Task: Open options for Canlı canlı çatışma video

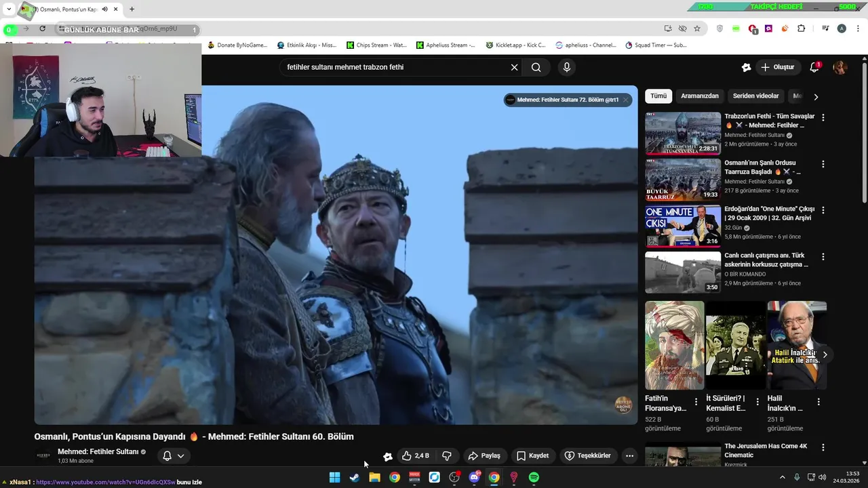Action: pyautogui.click(x=823, y=257)
